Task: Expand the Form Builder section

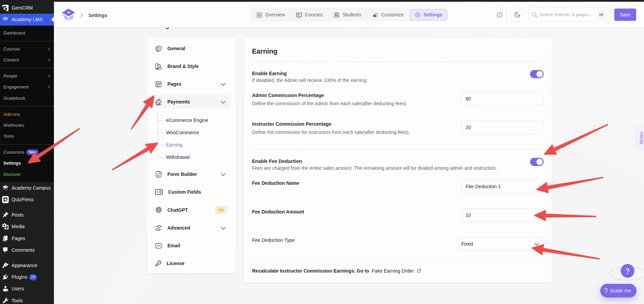Action: coord(223,175)
